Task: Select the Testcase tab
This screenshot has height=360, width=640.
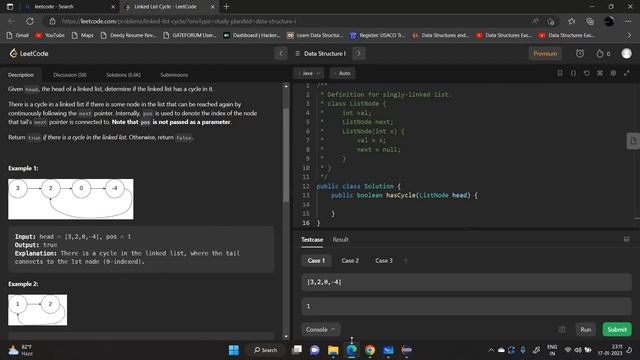Action: point(312,240)
